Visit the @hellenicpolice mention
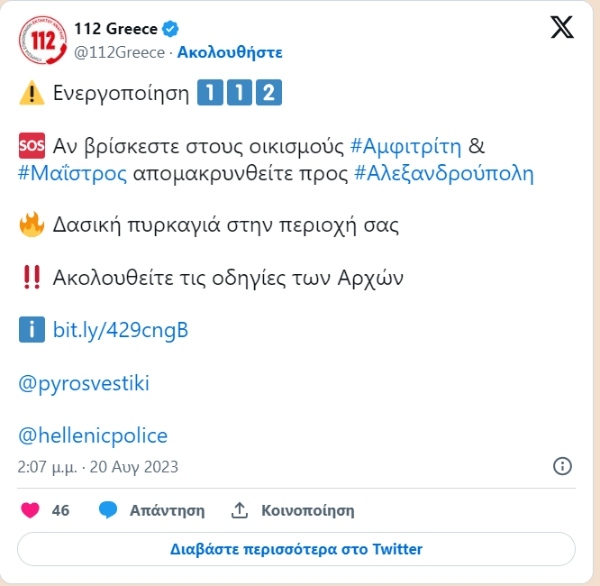This screenshot has width=600, height=586. [x=93, y=436]
